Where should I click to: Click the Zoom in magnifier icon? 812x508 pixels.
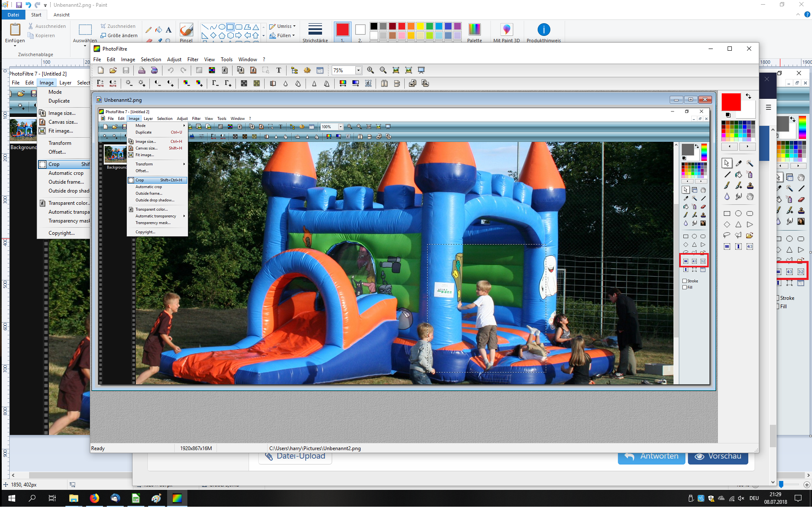point(370,71)
